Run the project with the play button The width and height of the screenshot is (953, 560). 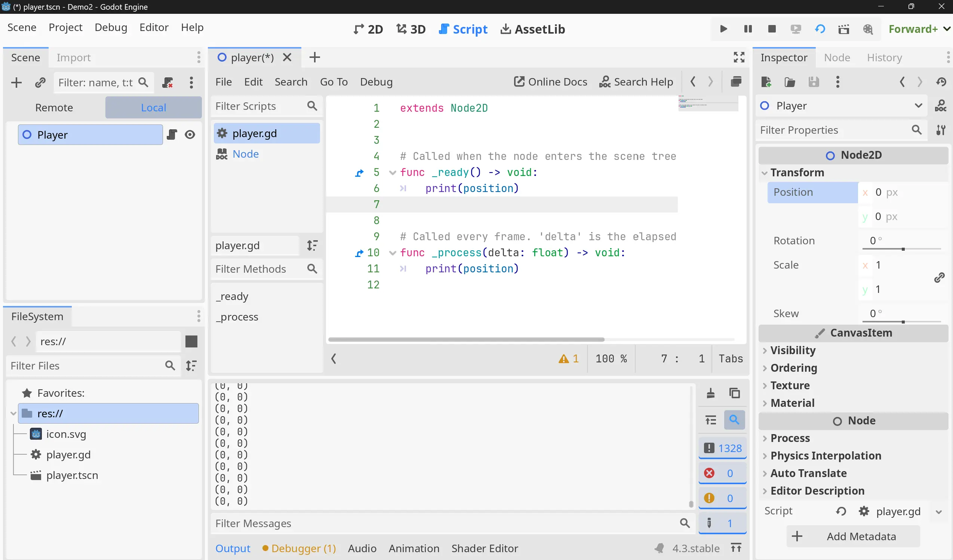pos(723,29)
